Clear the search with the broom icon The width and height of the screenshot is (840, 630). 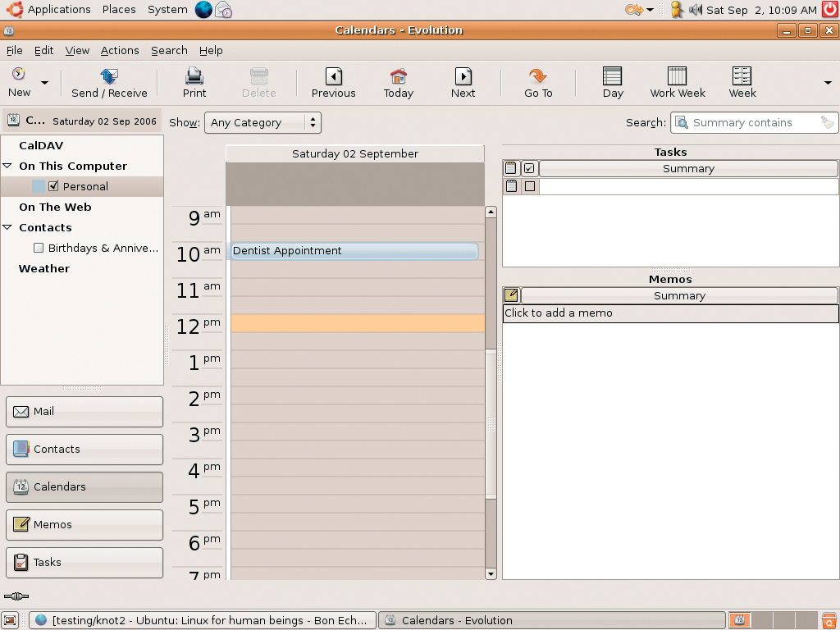click(x=829, y=123)
